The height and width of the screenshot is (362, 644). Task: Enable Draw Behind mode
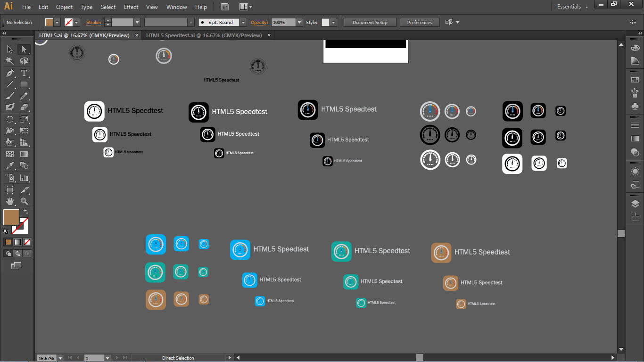[17, 254]
